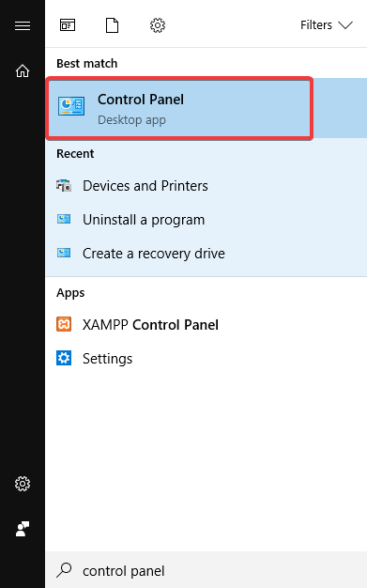
Task: Open the feedback person icon
Action: [x=23, y=529]
